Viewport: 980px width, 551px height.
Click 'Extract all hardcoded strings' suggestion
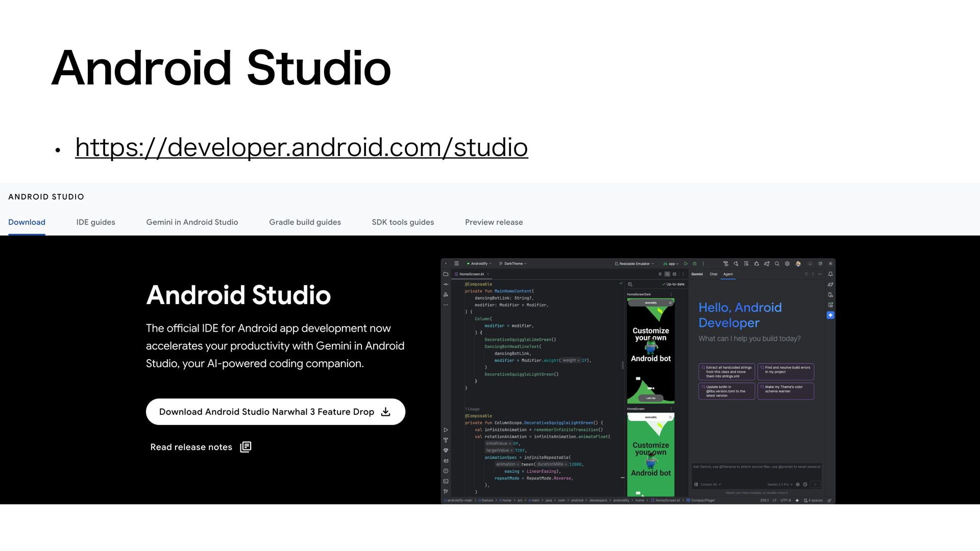click(x=727, y=371)
